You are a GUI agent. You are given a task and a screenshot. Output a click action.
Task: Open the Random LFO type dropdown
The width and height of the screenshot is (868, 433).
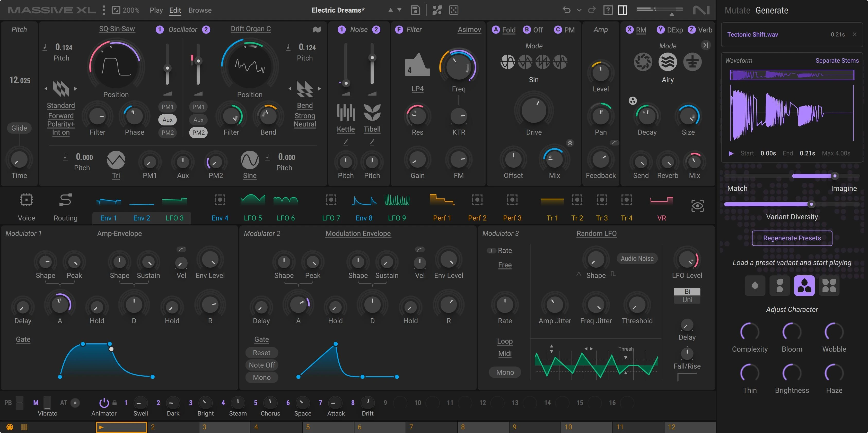click(x=597, y=234)
